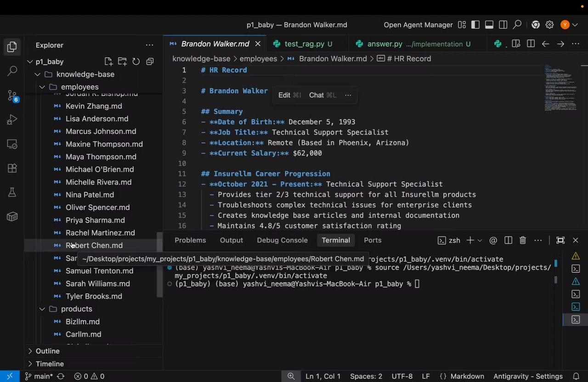Kill the terminal with the trash icon
The width and height of the screenshot is (588, 382).
pos(523,240)
